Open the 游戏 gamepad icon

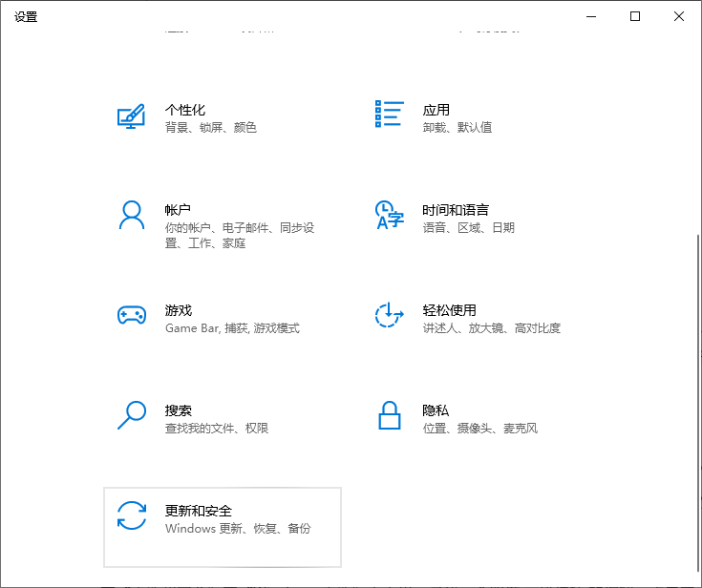tap(132, 315)
